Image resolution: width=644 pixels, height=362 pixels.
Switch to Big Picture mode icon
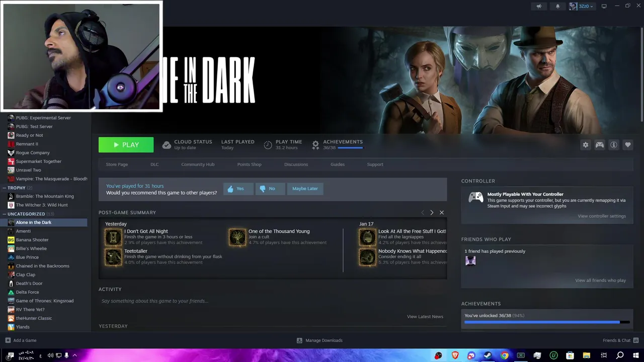tap(604, 6)
